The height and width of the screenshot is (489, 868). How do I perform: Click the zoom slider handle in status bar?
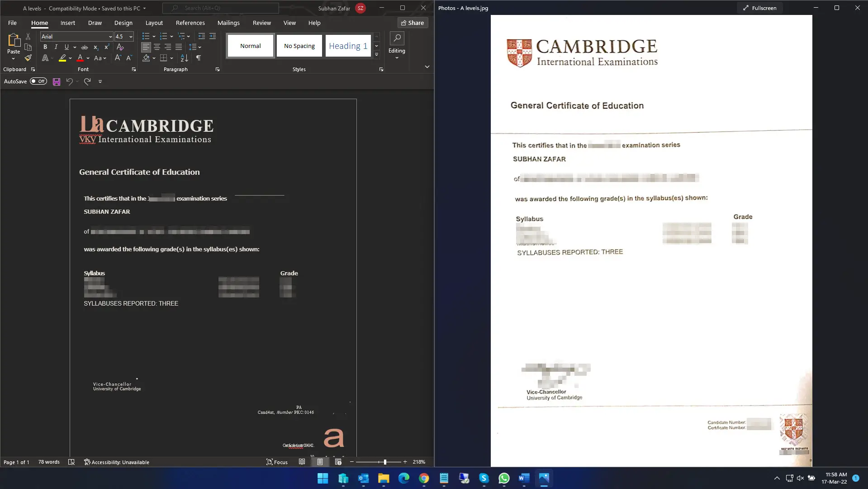pos(385,462)
